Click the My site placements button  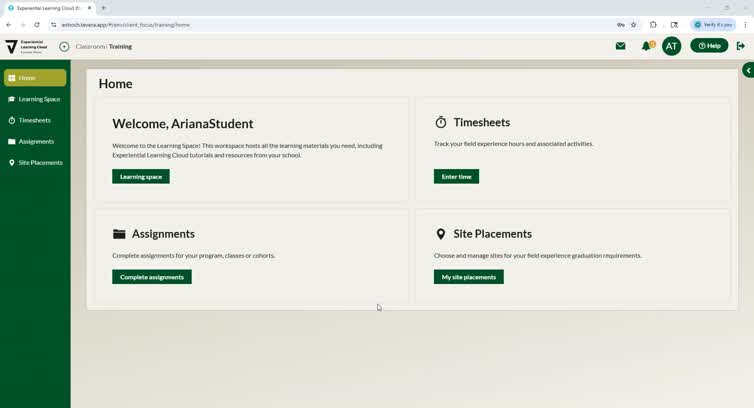[x=469, y=277]
